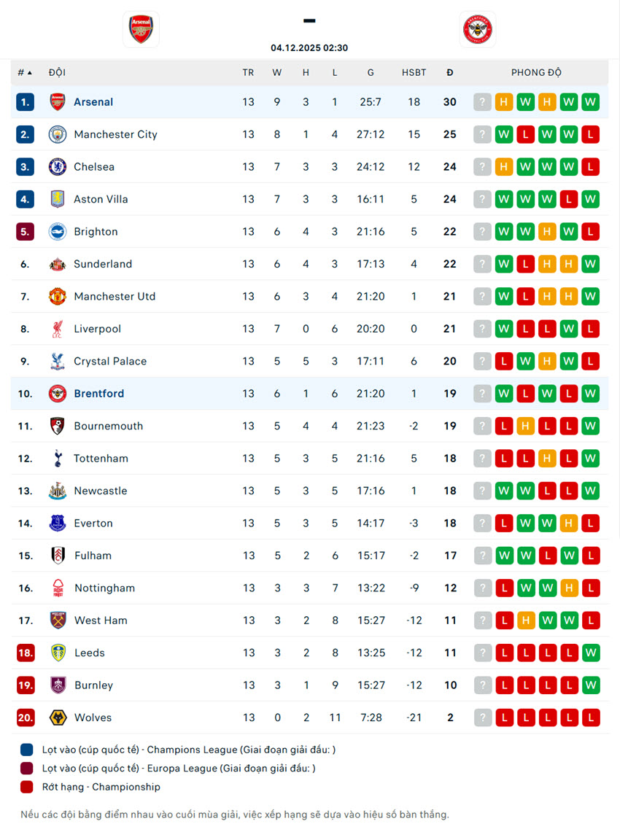620x840 pixels.
Task: Click the Chelsea club logo
Action: point(58,167)
